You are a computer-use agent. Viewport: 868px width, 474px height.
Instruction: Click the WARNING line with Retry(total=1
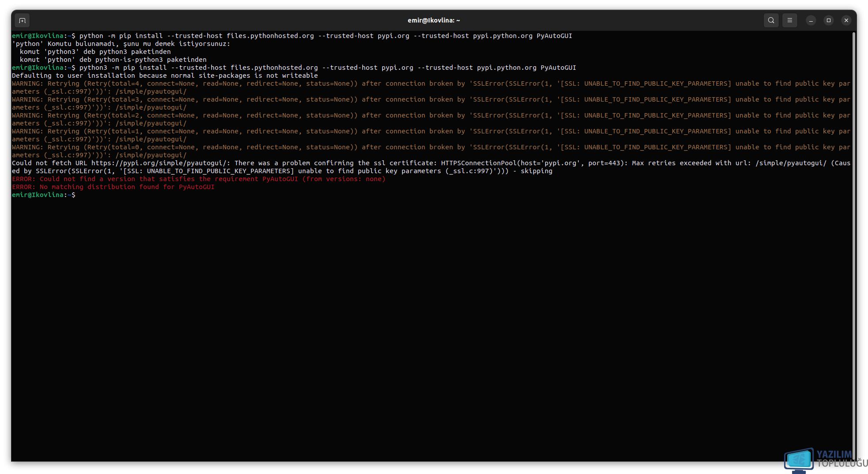coord(431,135)
